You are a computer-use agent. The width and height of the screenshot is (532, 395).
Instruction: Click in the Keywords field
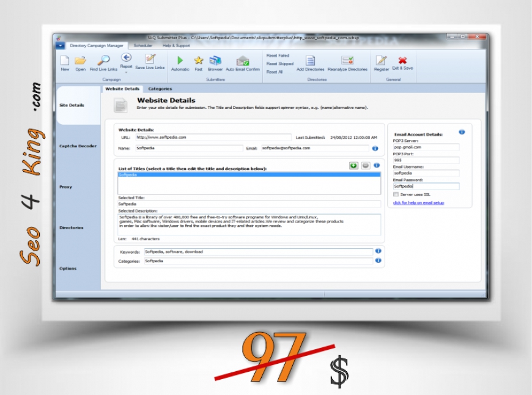point(259,252)
